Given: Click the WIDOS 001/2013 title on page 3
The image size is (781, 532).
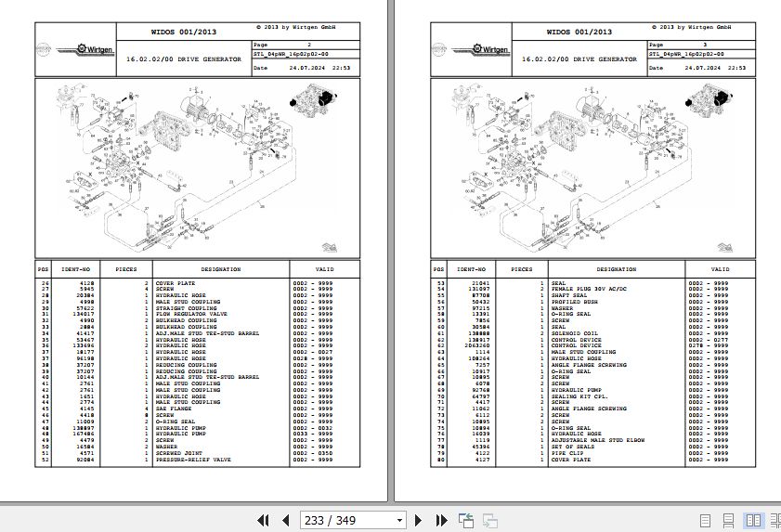Looking at the screenshot, I should tap(579, 32).
